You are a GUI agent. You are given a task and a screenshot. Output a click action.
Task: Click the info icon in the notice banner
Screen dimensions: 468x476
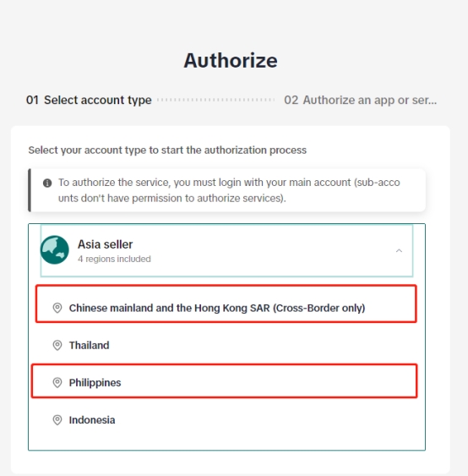47,183
